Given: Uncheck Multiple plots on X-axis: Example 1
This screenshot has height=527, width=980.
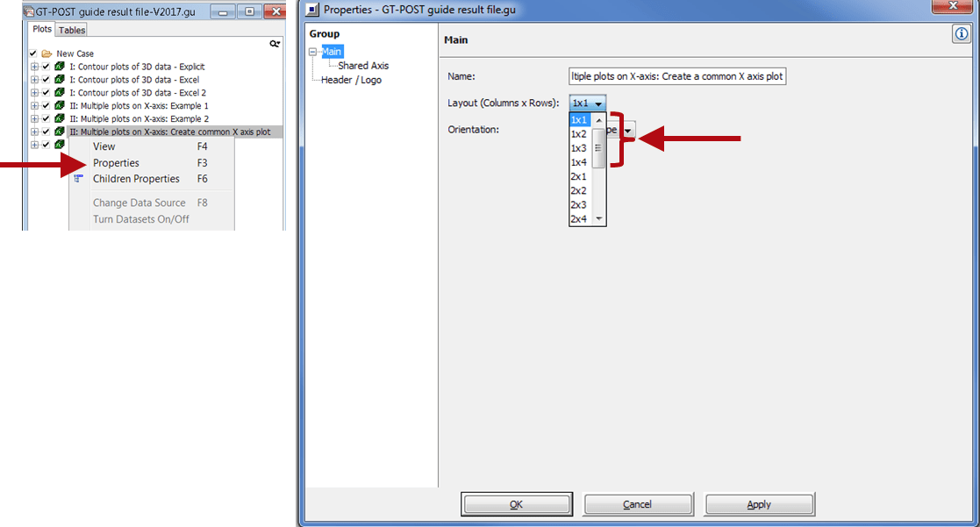Looking at the screenshot, I should (46, 105).
